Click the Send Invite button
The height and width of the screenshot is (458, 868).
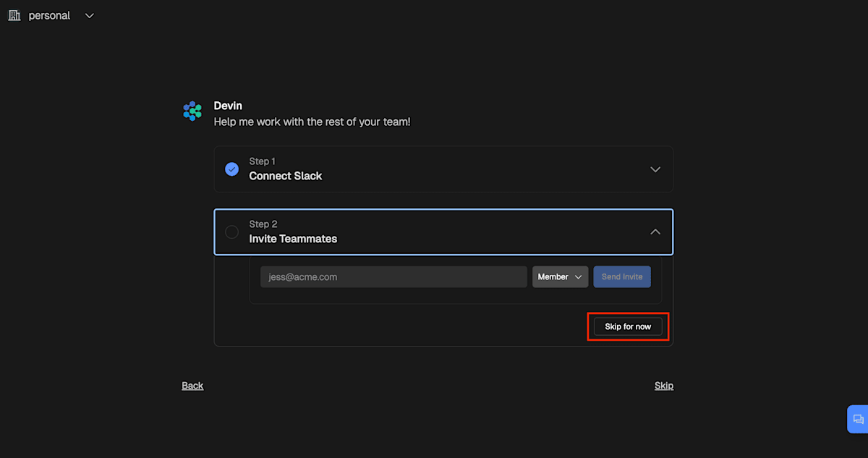(622, 277)
